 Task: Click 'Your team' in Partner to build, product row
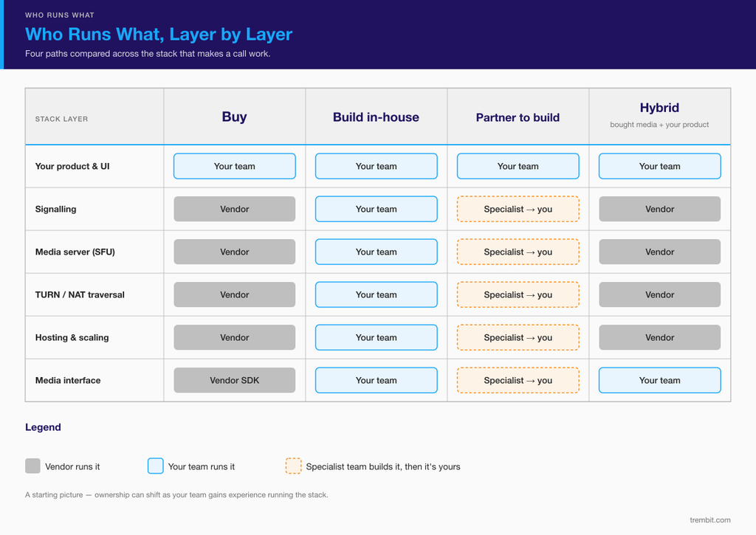click(x=518, y=166)
